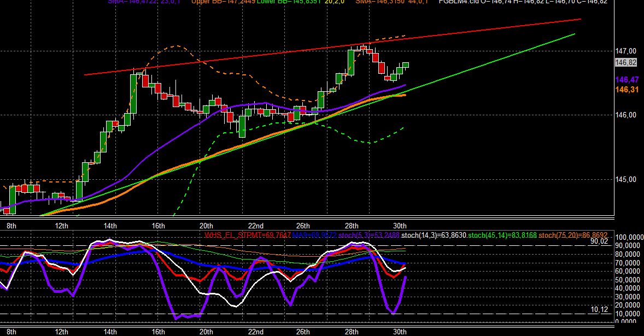Image resolution: width=644 pixels, height=336 pixels.
Task: Click the 10,12 oversold level label
Action: pos(599,309)
